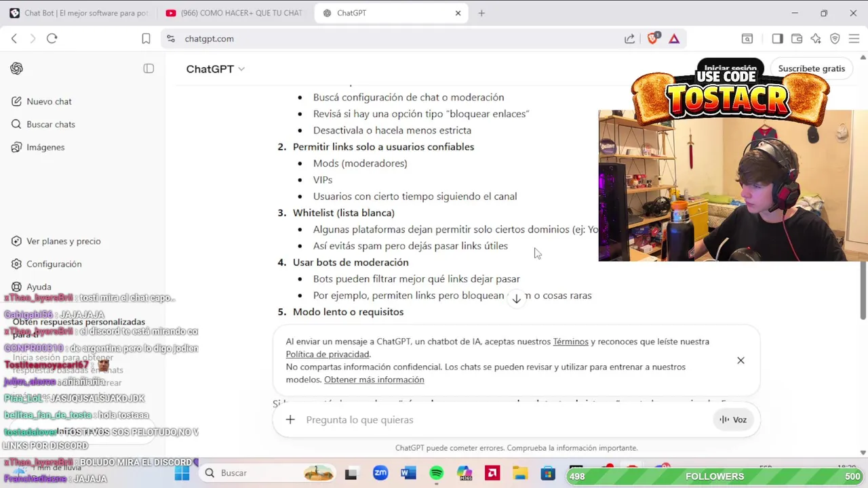Viewport: 868px width, 488px height.
Task: Click the ChatGPT logo icon in sidebar
Action: (17, 68)
